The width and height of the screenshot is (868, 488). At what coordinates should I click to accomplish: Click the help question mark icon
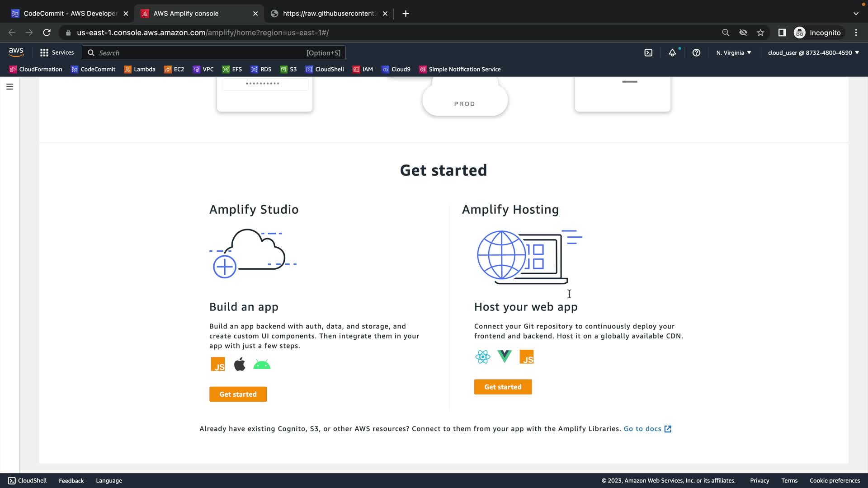[696, 53]
